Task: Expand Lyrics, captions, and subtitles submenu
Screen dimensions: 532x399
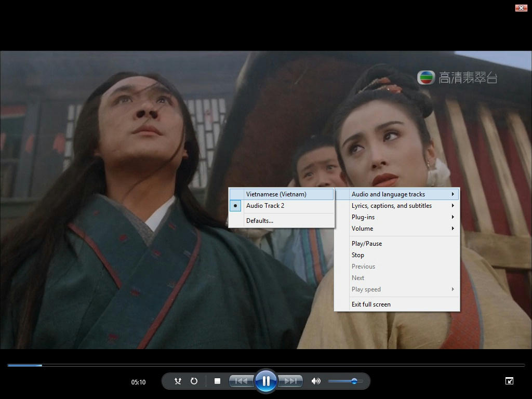Action: coord(397,206)
